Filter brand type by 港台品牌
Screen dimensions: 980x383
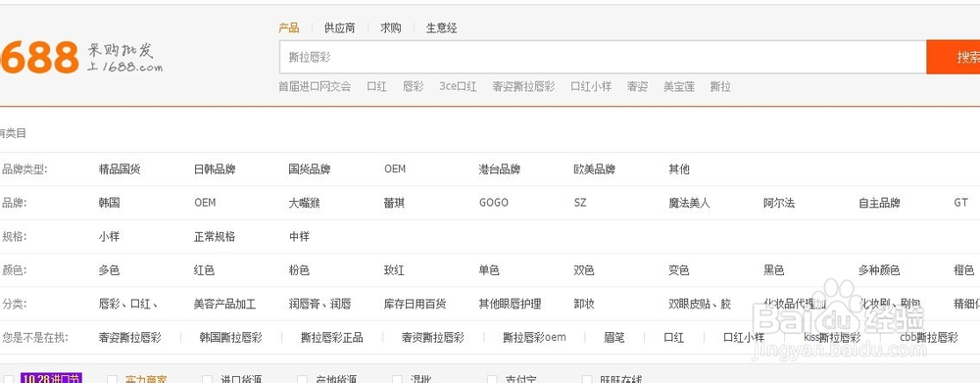point(500,169)
